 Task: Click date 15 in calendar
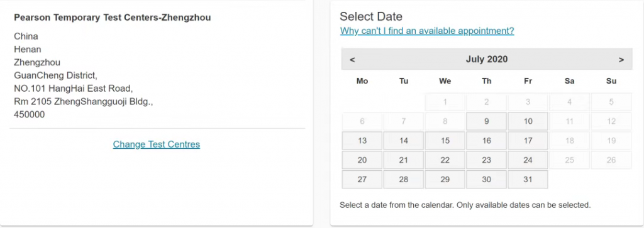click(x=445, y=141)
